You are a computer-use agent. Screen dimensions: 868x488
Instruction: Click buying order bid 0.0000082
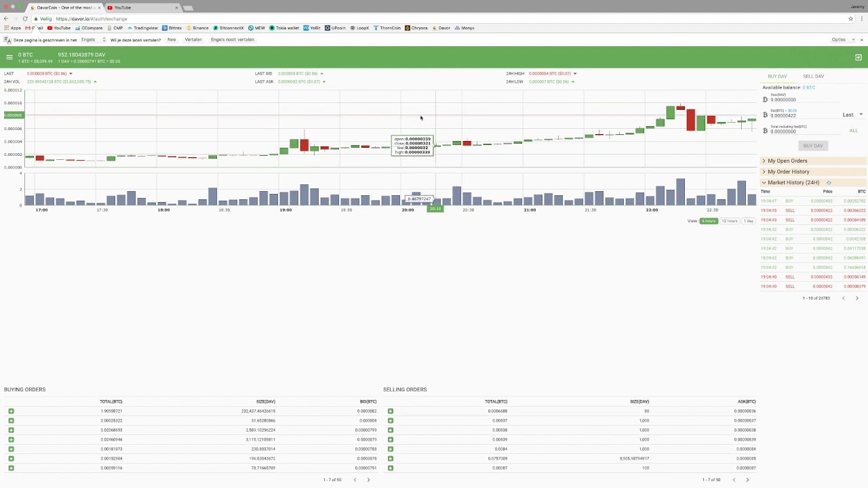(367, 411)
